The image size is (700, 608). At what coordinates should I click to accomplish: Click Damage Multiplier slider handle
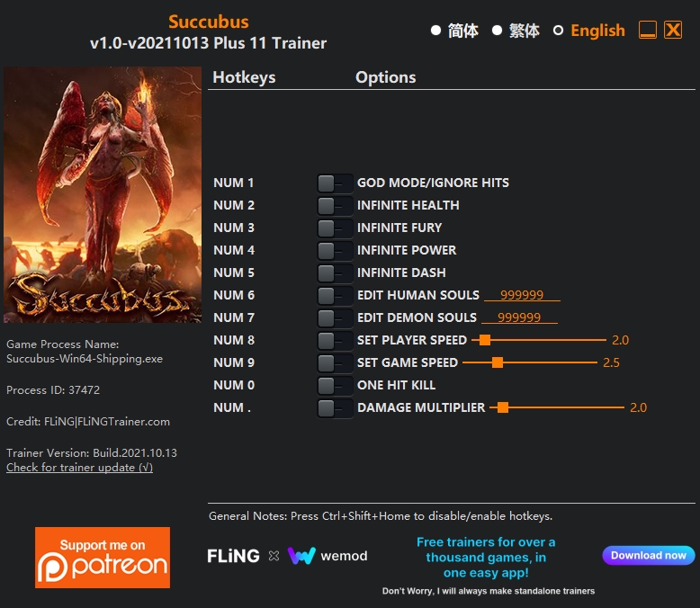(503, 407)
